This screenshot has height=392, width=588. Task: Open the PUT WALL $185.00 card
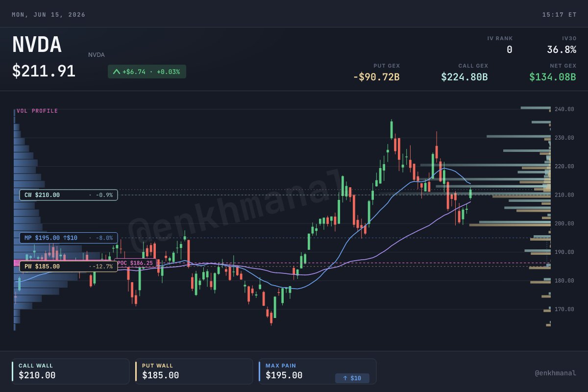click(x=194, y=371)
